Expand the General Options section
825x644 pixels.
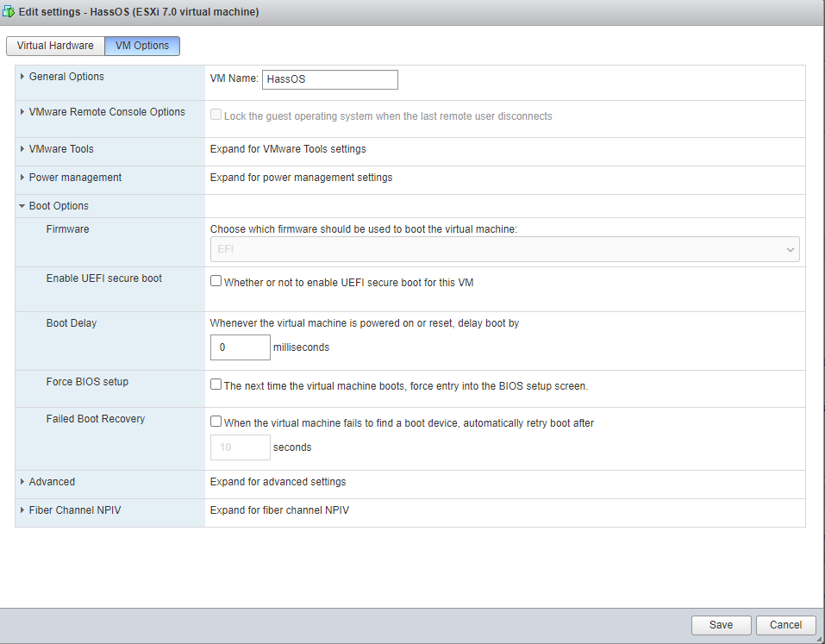[66, 77]
